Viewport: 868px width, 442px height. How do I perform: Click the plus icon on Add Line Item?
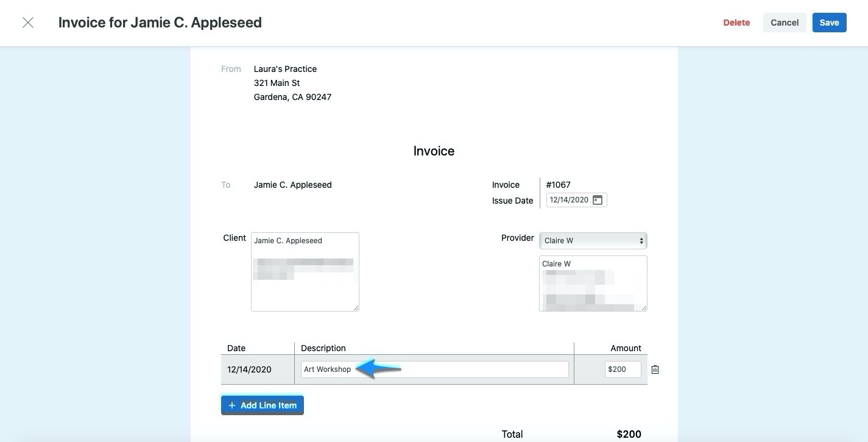click(x=231, y=405)
